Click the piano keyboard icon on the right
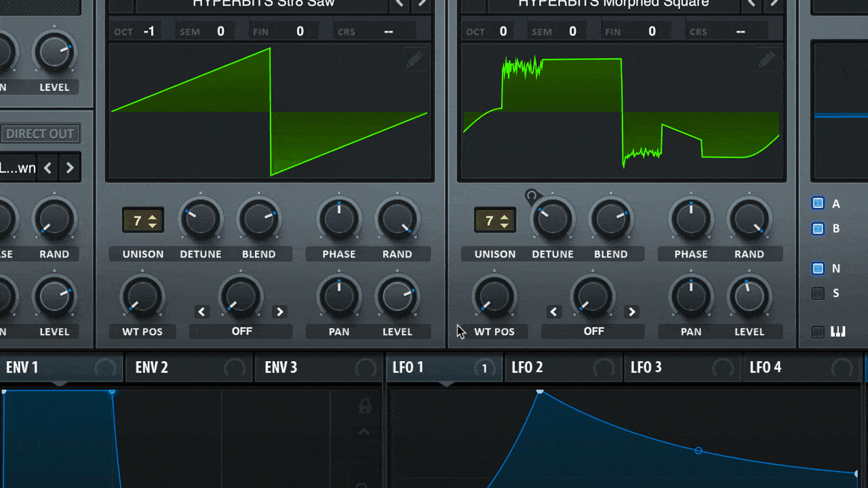868x488 pixels. tap(838, 331)
